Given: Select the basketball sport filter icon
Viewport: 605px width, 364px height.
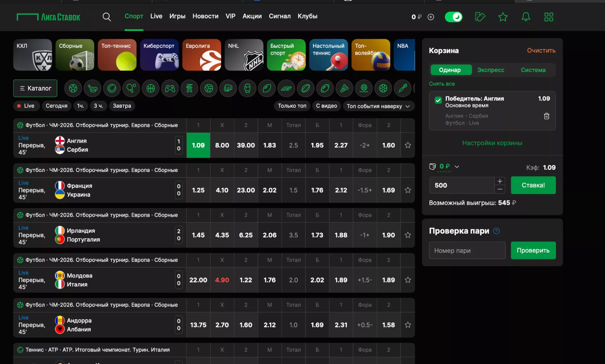Looking at the screenshot, I should (150, 88).
